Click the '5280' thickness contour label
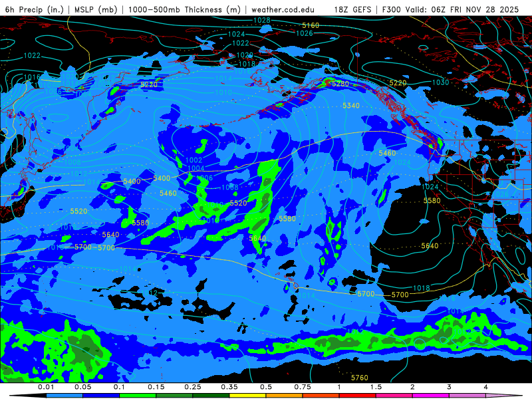The height and width of the screenshot is (399, 532). 340,84
